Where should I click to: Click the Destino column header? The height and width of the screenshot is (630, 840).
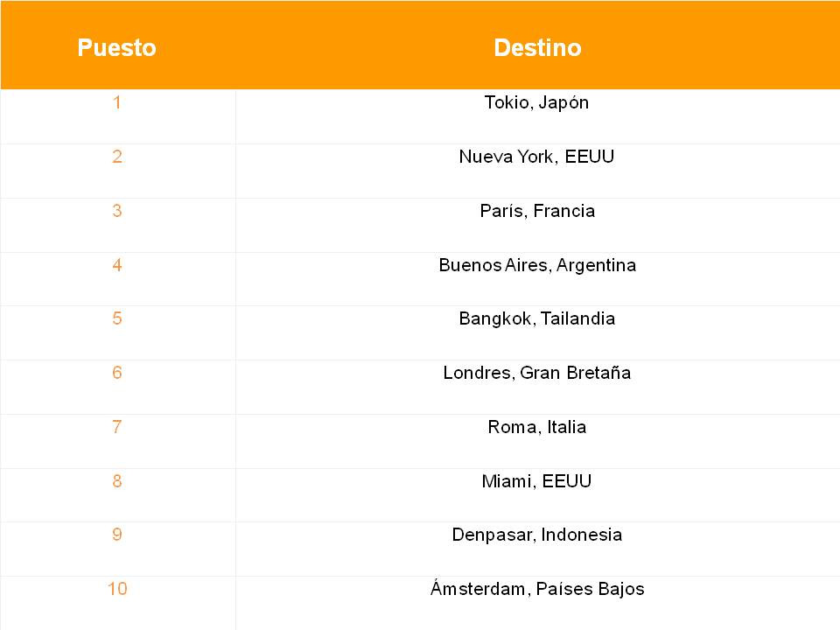pos(537,47)
